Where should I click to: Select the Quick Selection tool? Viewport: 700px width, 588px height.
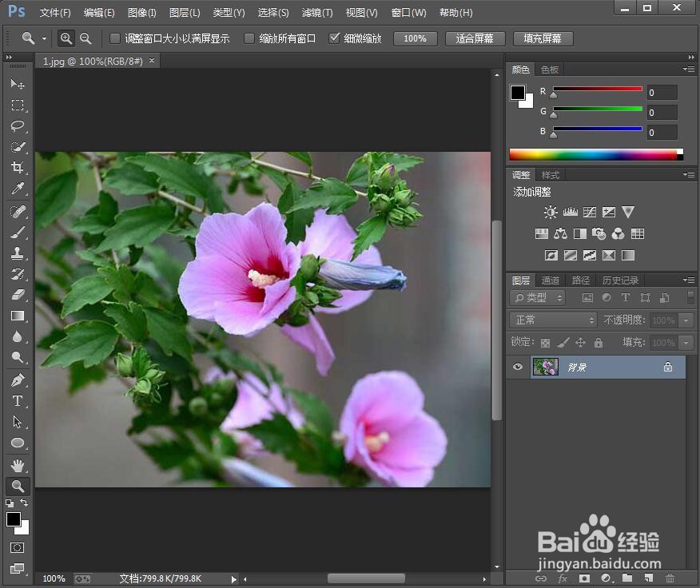tap(18, 147)
